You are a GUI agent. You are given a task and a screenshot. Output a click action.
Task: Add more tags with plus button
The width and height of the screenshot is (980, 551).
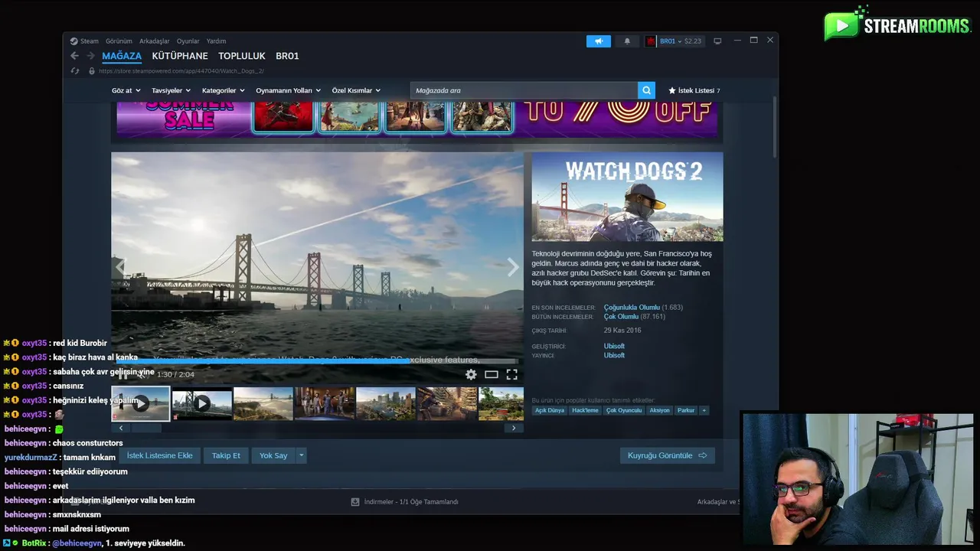tap(704, 410)
